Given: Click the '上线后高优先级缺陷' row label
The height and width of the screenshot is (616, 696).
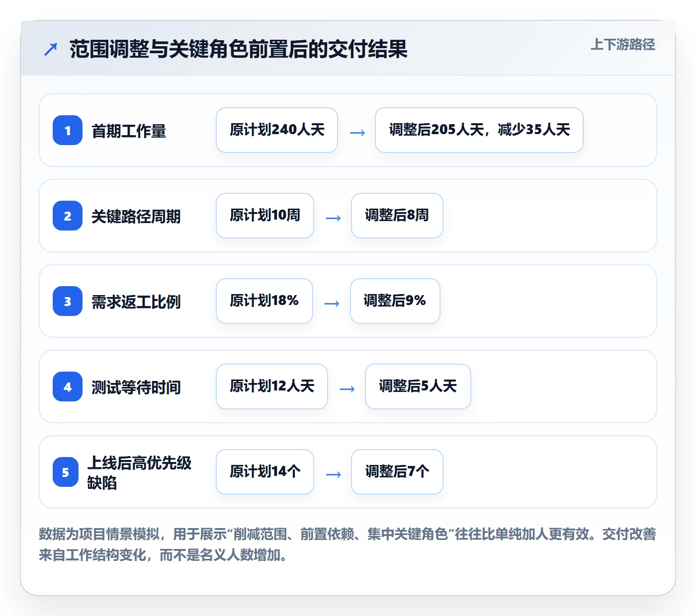Looking at the screenshot, I should [139, 472].
